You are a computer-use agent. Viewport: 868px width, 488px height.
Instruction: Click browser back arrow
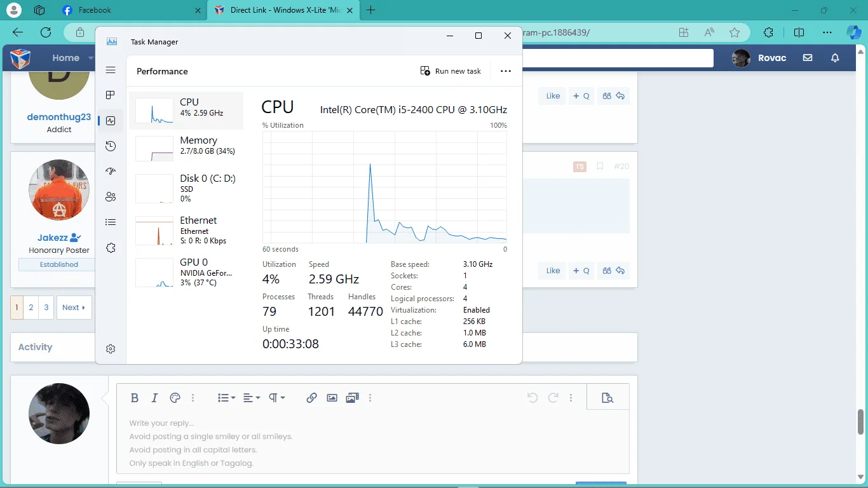[x=17, y=32]
